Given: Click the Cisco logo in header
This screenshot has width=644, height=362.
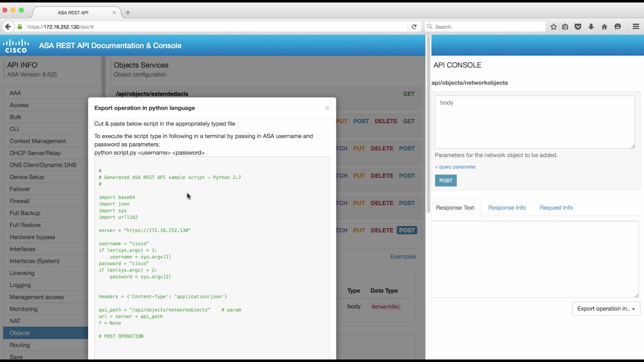Looking at the screenshot, I should click(x=16, y=46).
